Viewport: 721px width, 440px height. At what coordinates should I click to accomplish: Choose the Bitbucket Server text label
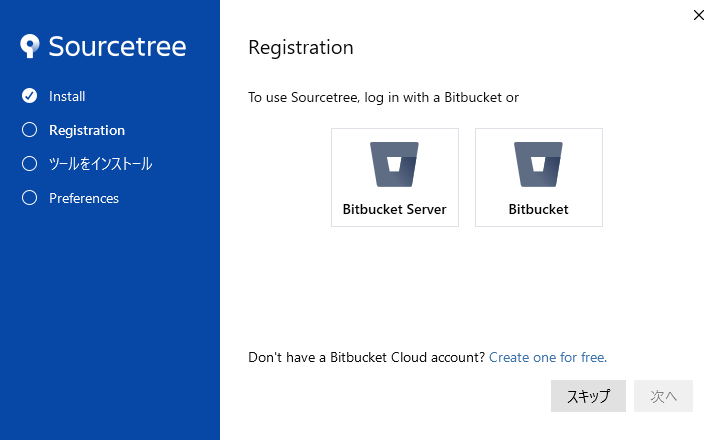pos(395,209)
